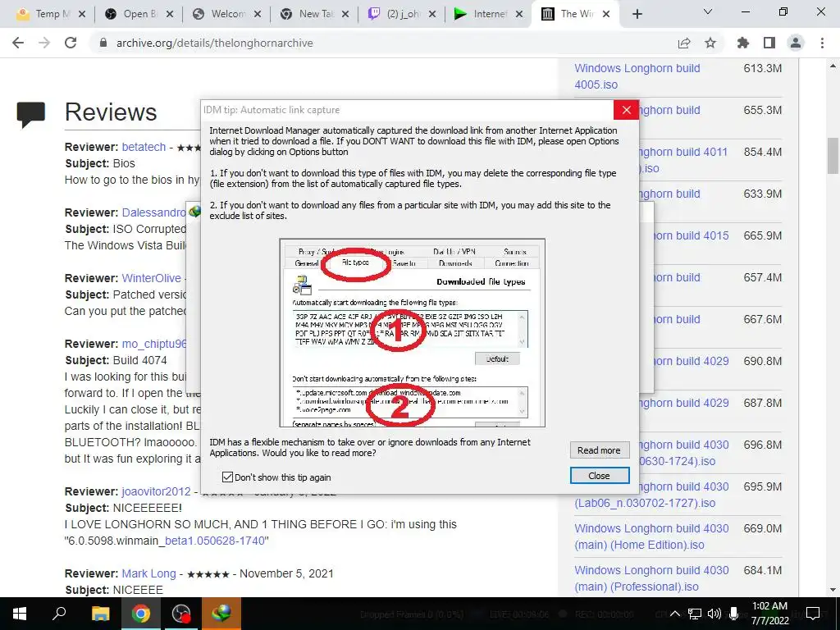This screenshot has width=840, height=630.
Task: Click the archive.org address bar URL
Action: point(215,43)
